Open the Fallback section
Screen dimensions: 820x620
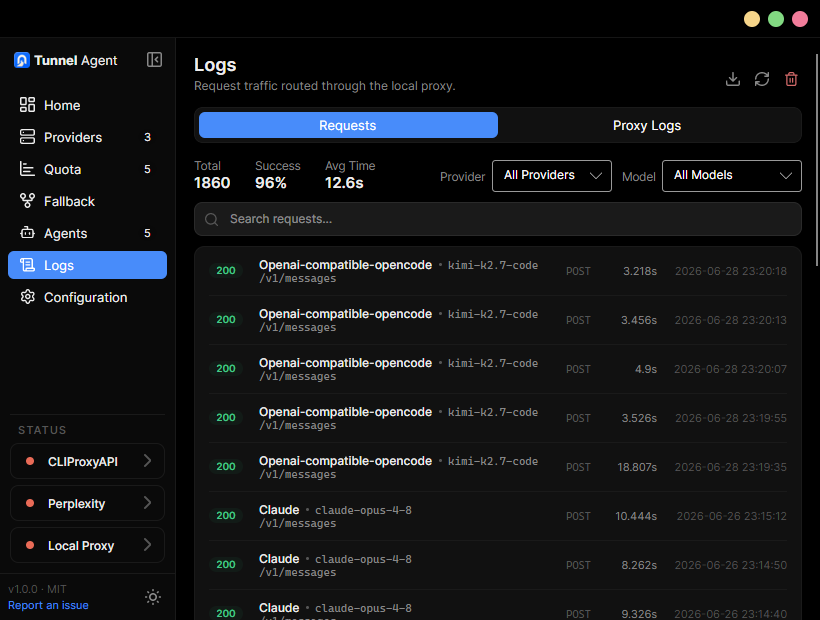click(x=87, y=201)
